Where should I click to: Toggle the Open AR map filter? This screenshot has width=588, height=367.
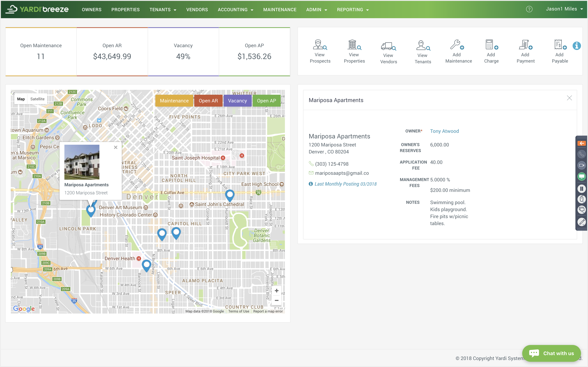click(208, 101)
